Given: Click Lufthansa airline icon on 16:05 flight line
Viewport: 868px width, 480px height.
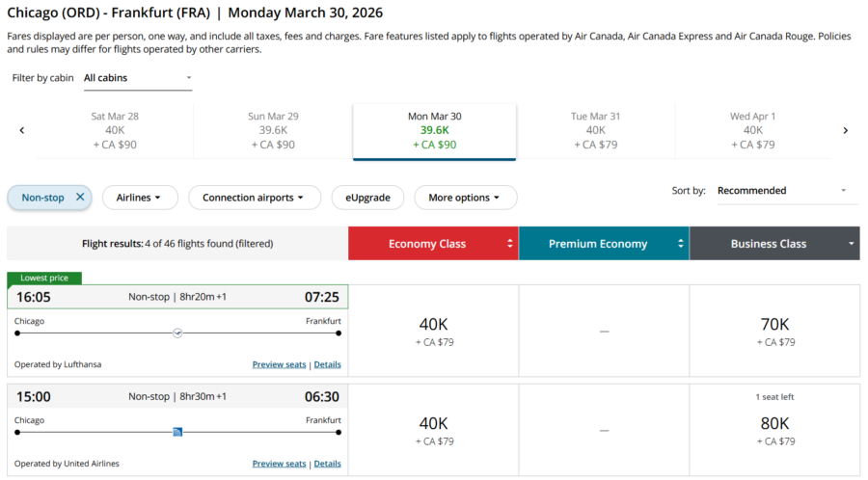Looking at the screenshot, I should pyautogui.click(x=177, y=333).
